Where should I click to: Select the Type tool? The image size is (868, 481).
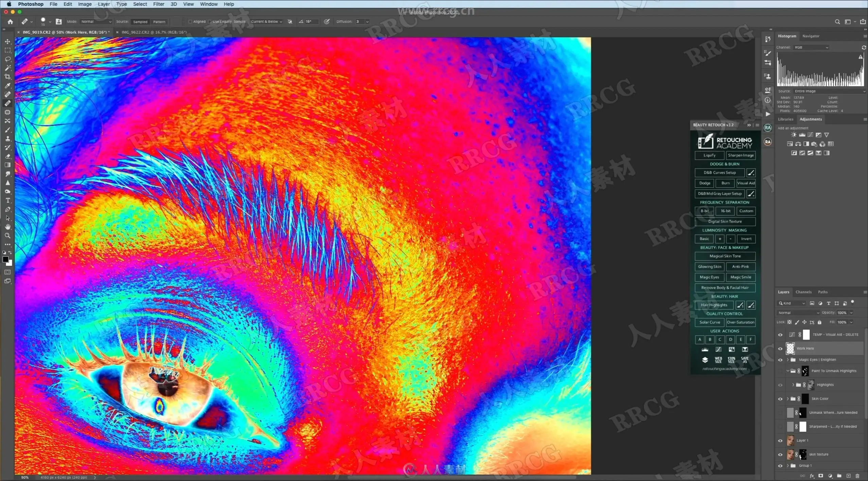[x=7, y=200]
